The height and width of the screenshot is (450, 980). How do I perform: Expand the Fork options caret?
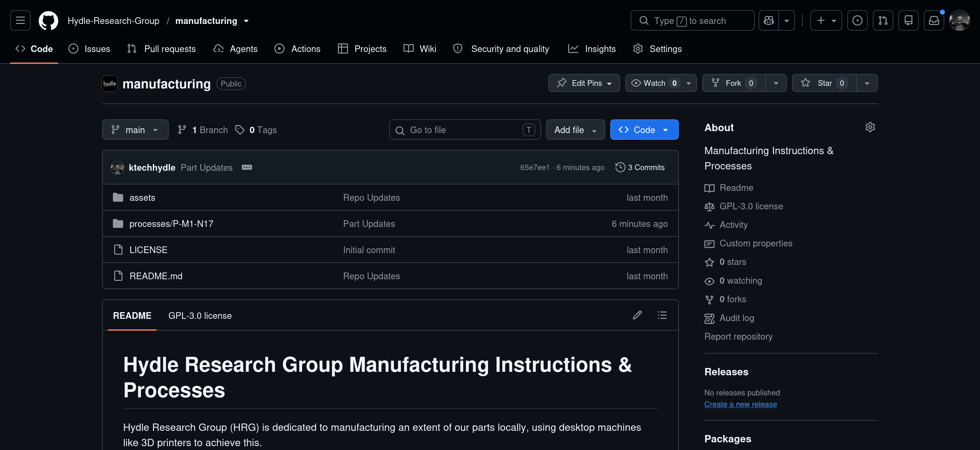click(x=776, y=83)
